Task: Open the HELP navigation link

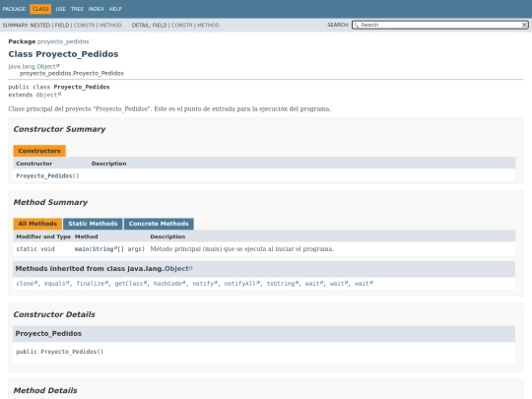Action: [115, 9]
